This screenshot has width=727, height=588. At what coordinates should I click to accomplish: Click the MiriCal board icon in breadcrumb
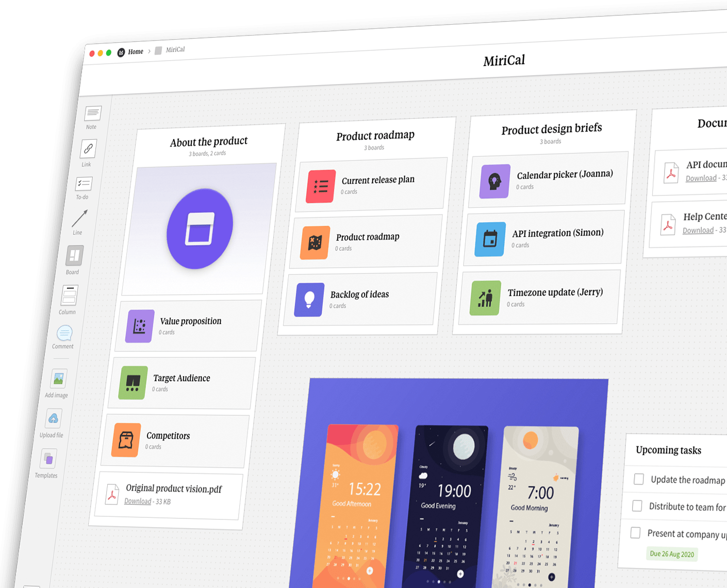coord(158,51)
